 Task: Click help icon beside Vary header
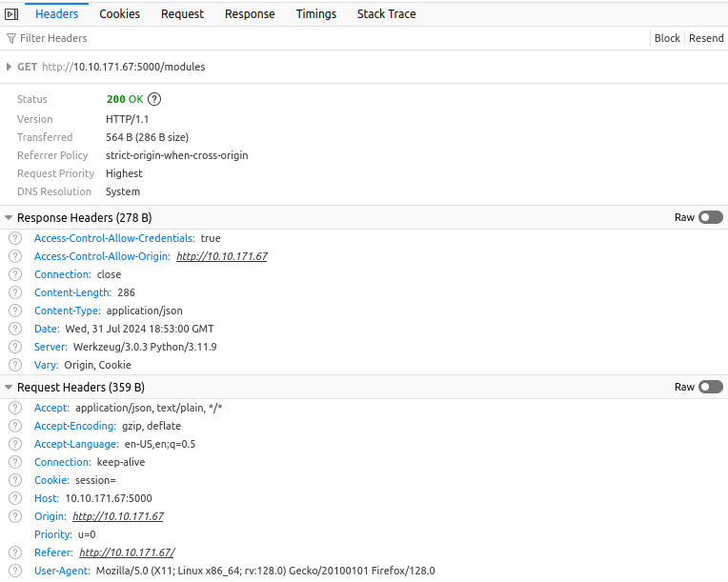15,365
